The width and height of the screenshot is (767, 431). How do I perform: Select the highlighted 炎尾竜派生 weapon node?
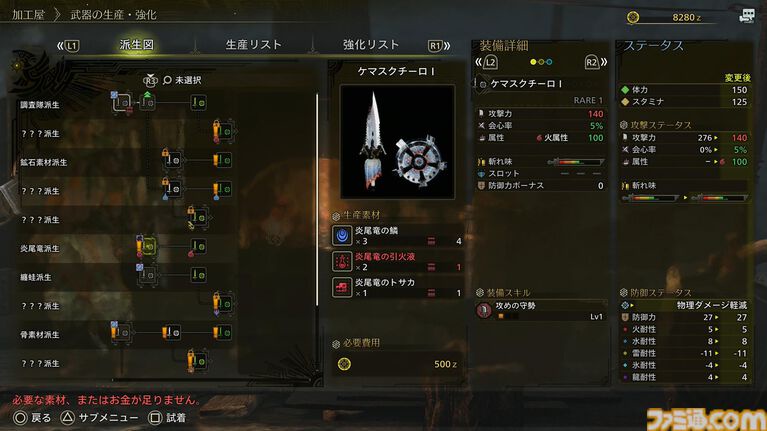point(149,246)
